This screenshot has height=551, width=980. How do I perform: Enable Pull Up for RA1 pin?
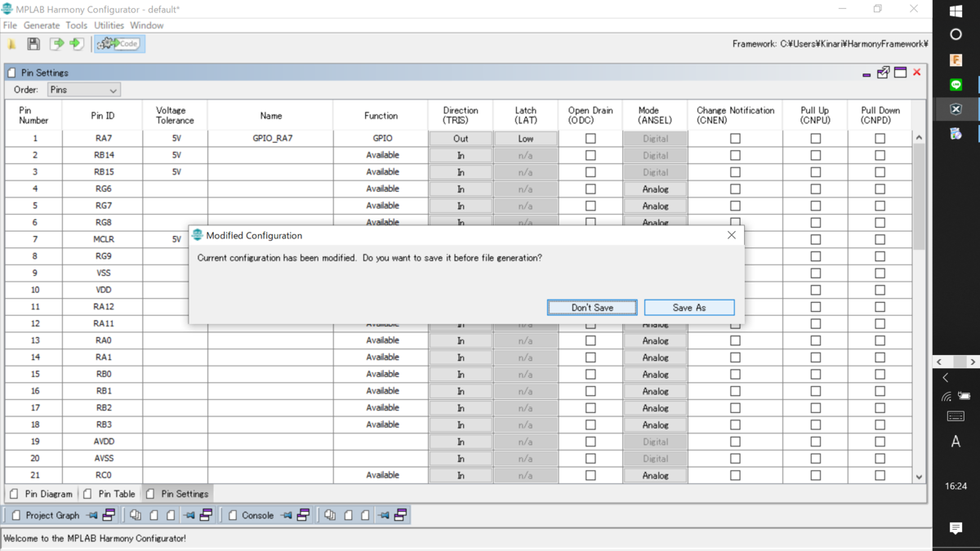click(x=815, y=358)
